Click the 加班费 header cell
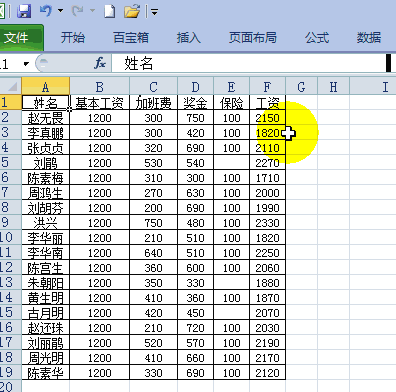396x392 pixels. (153, 102)
